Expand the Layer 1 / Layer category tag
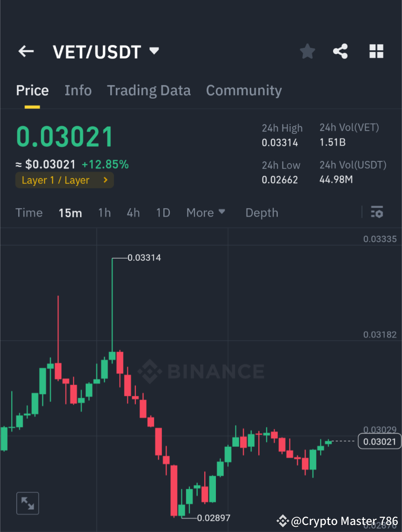 pos(64,180)
